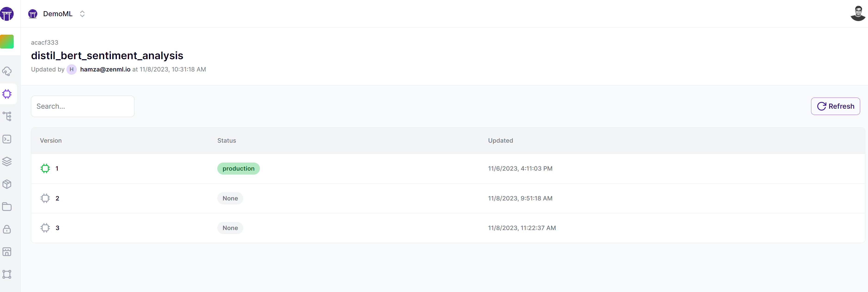Click the rocket-cloud icon in sidebar
This screenshot has height=292, width=868.
(x=7, y=71)
